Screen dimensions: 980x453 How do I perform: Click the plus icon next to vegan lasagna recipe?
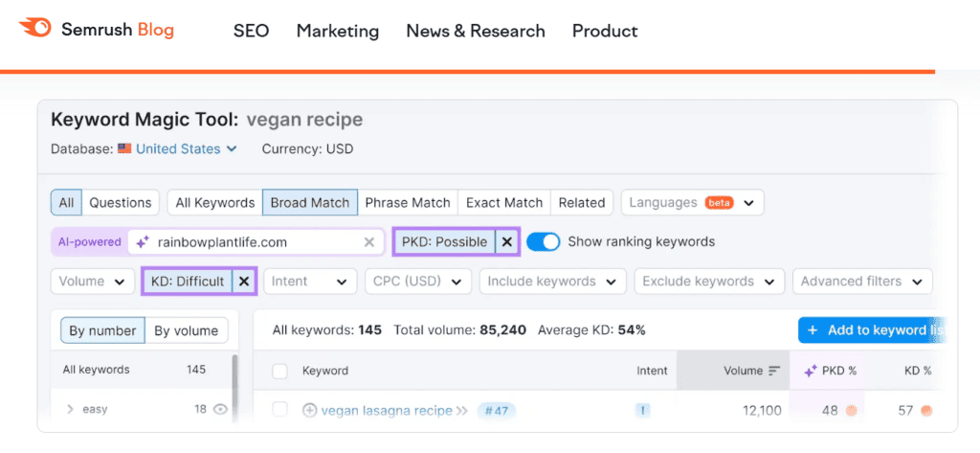tap(309, 411)
